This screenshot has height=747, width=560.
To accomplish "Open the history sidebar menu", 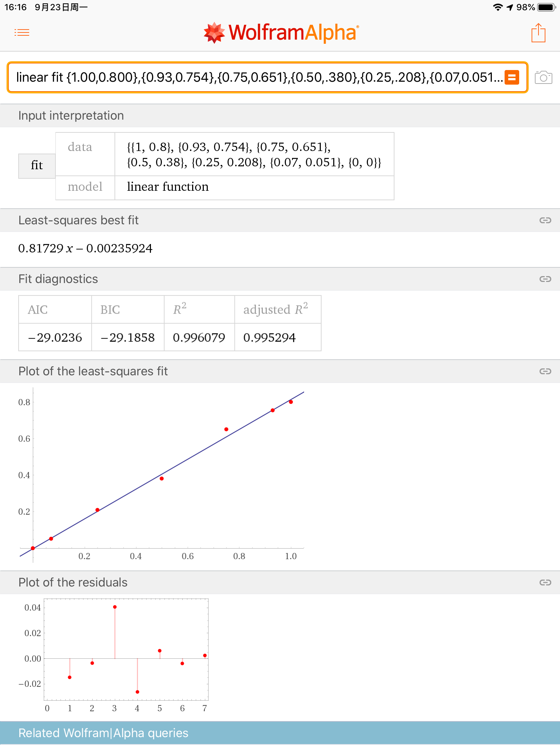I will click(x=22, y=32).
